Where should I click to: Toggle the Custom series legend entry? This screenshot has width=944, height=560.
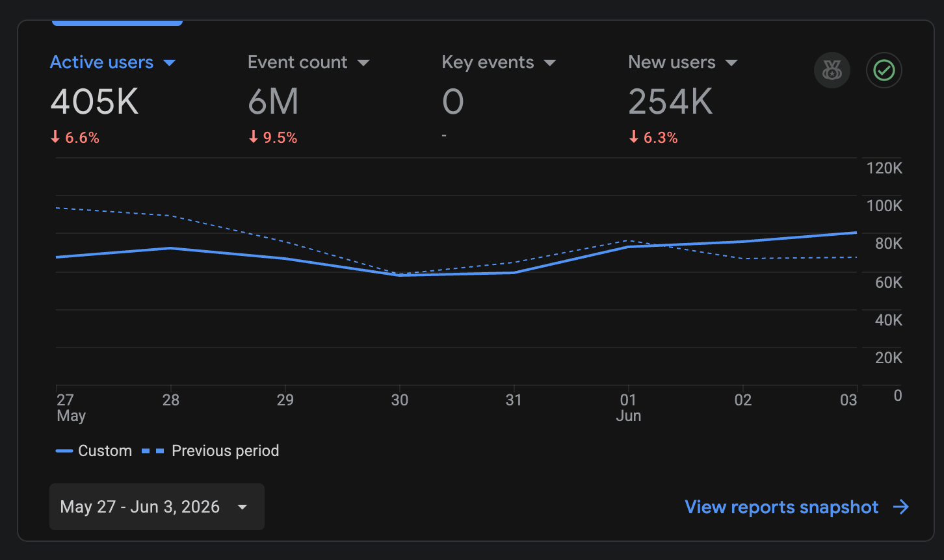click(x=94, y=451)
